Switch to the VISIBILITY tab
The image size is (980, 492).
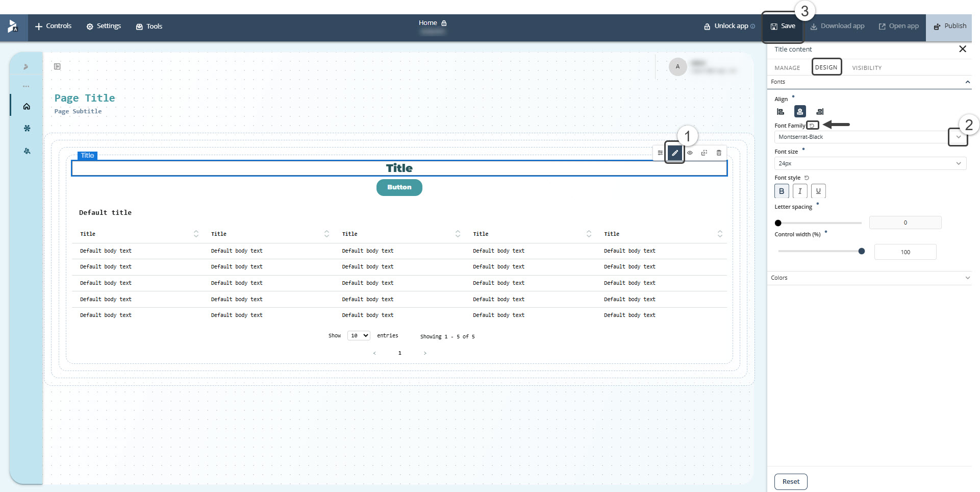(866, 68)
